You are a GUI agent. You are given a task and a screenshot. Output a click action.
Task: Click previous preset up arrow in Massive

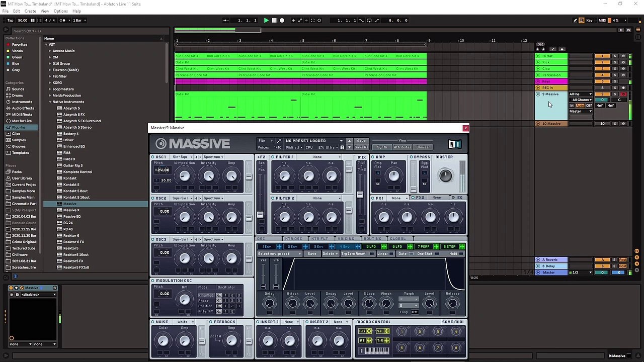coord(349,141)
